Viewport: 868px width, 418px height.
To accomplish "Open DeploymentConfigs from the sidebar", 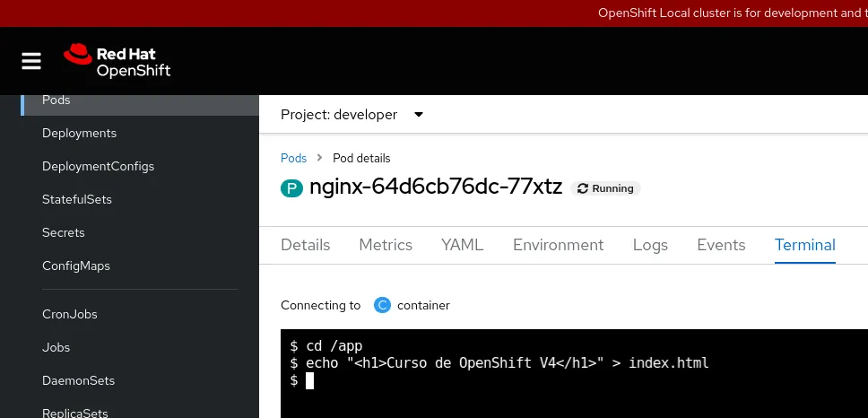I will coord(98,166).
